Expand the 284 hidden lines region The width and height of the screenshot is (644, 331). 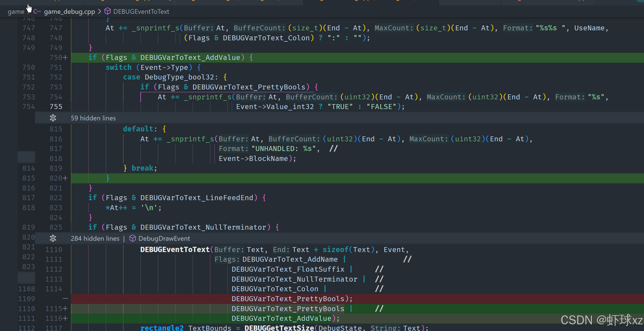95,239
